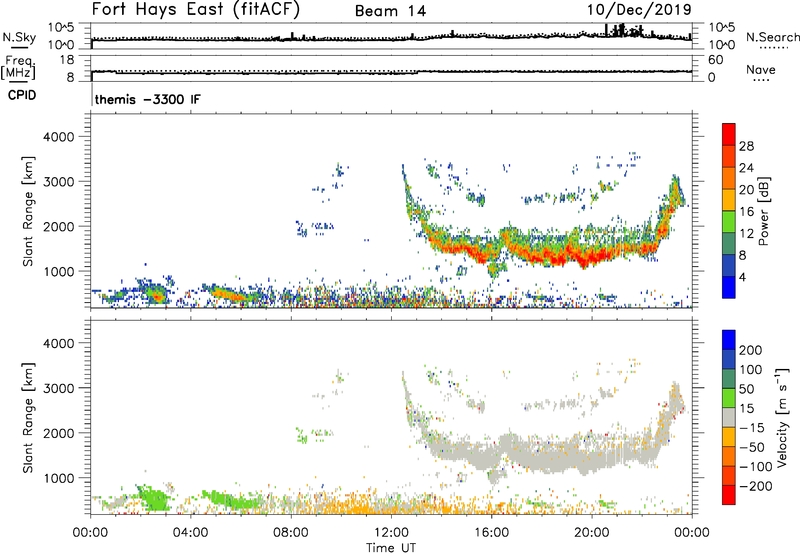800x554 pixels.
Task: Click the '4000' tick on power panel
Action: 58,137
